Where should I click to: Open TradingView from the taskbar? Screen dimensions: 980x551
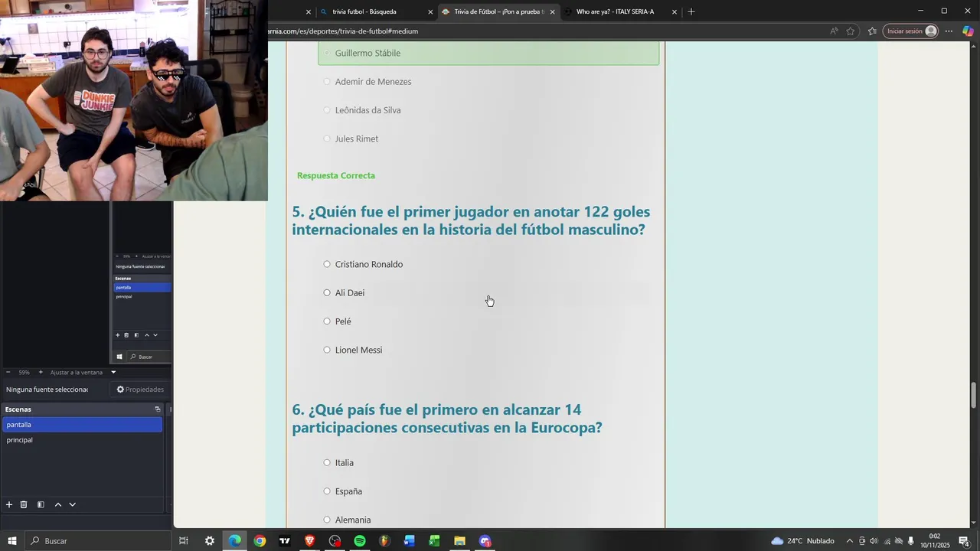(x=285, y=541)
